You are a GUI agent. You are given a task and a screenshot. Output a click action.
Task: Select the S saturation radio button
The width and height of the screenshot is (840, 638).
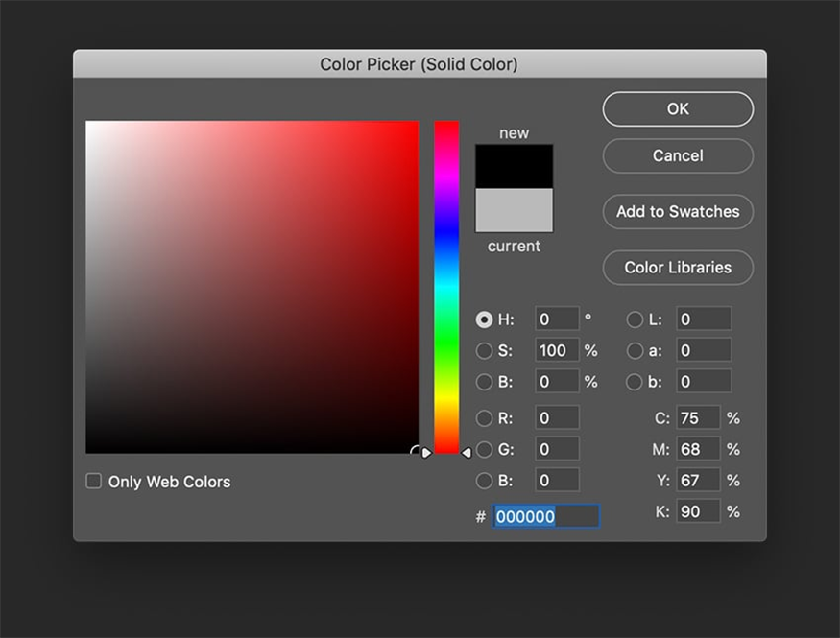click(x=485, y=351)
